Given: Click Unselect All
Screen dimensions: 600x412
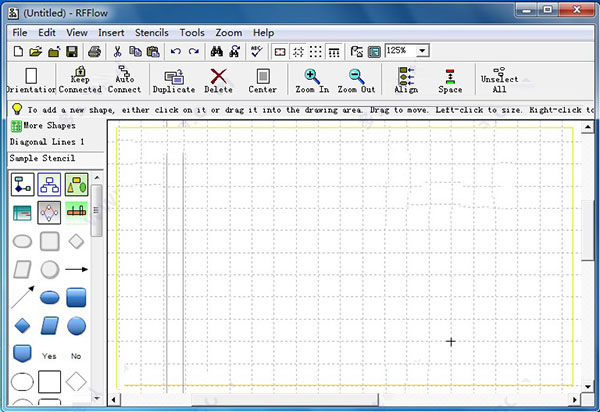Looking at the screenshot, I should tap(499, 80).
